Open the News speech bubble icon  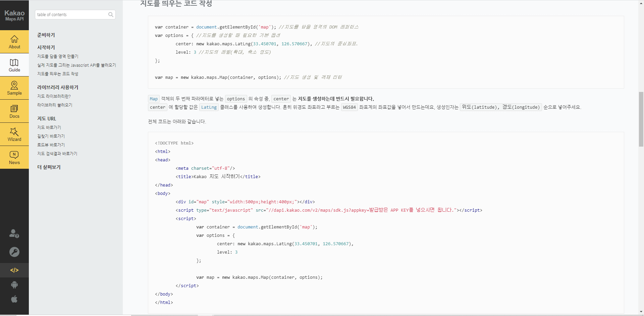point(14,155)
